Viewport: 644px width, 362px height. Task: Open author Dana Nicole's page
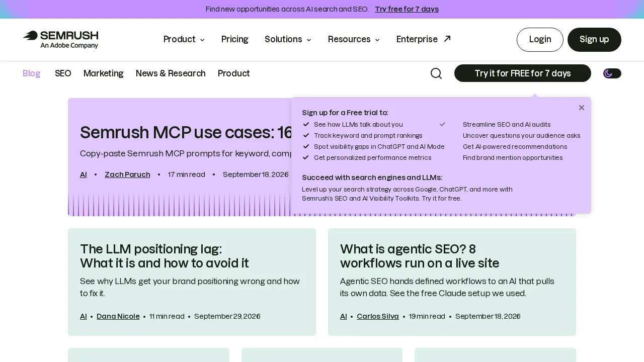click(x=118, y=316)
